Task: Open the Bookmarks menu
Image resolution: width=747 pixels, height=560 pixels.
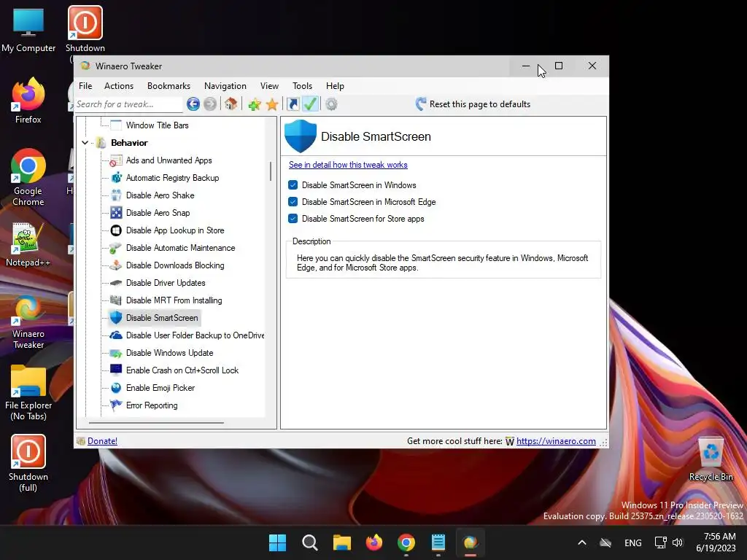Action: coord(169,86)
